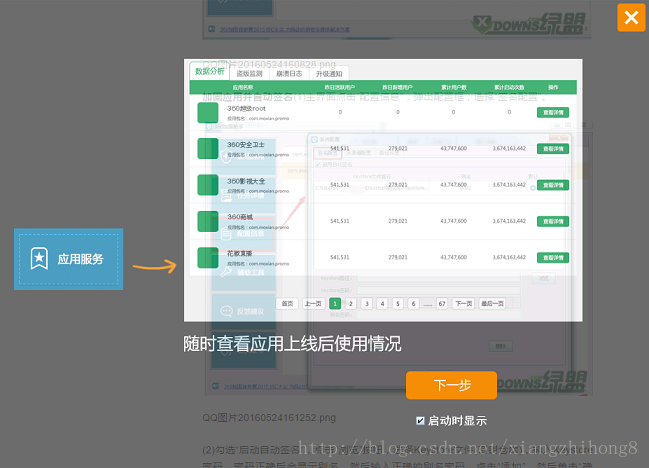Image resolution: width=649 pixels, height=468 pixels.
Task: Switch to the 盗版监测 tab
Action: [249, 74]
